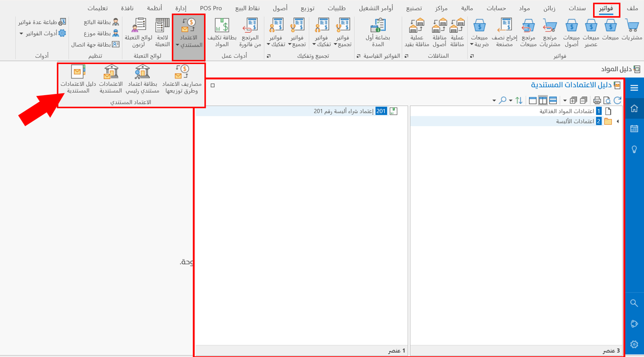Viewport: 644px width, 357px height.
Task: Switch to stacked rows view layout
Action: coord(553,100)
